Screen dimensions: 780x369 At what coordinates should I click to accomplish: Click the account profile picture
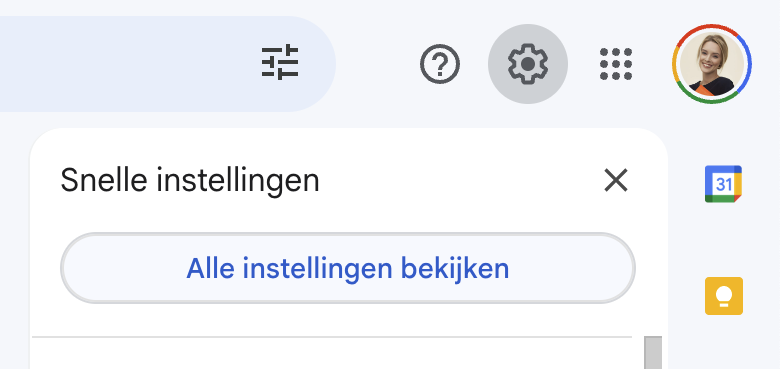point(712,64)
